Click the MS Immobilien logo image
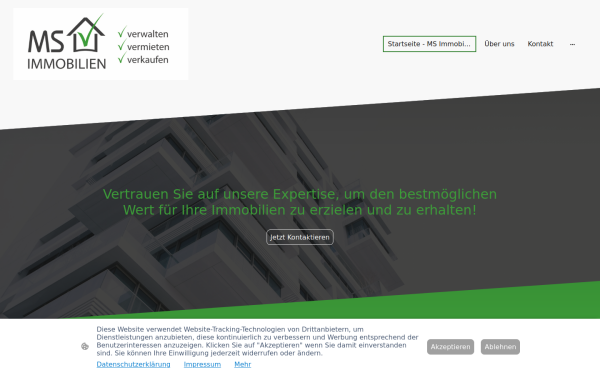600x375 pixels. pos(101,44)
